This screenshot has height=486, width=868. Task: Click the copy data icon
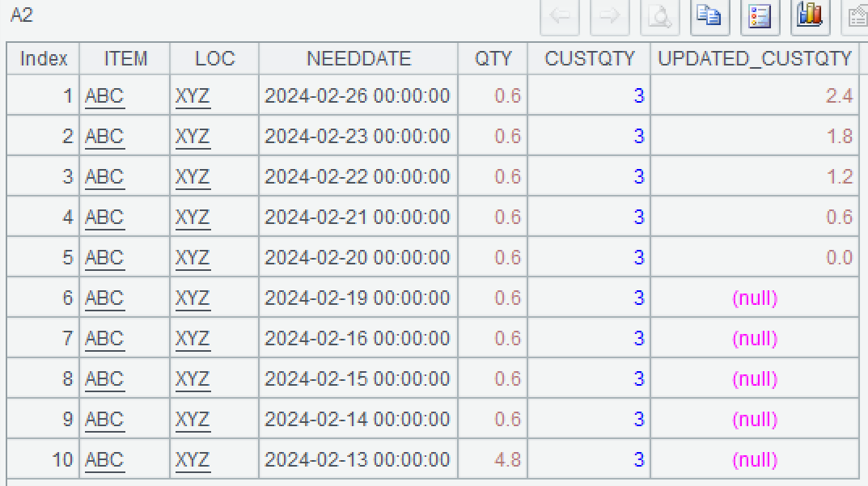coord(710,16)
